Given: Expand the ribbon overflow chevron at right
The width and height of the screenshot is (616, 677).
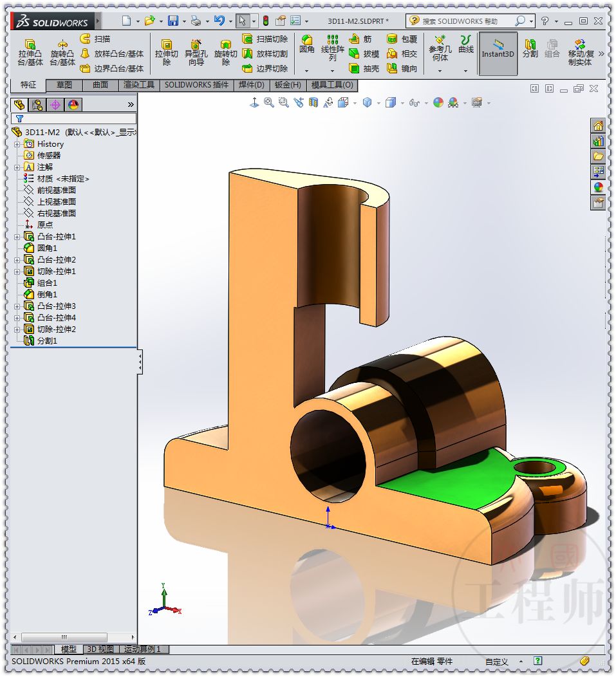Looking at the screenshot, I should [601, 53].
